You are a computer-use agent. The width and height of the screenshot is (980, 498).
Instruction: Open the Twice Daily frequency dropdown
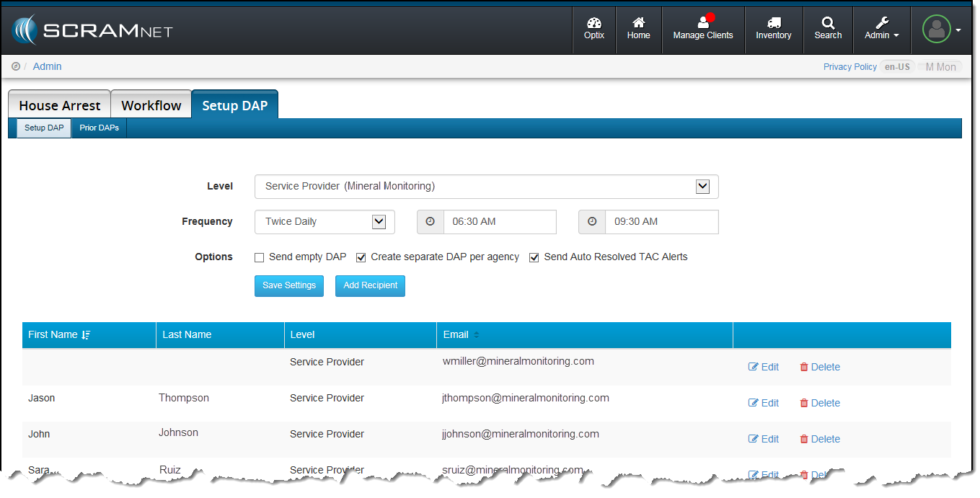[x=379, y=222]
